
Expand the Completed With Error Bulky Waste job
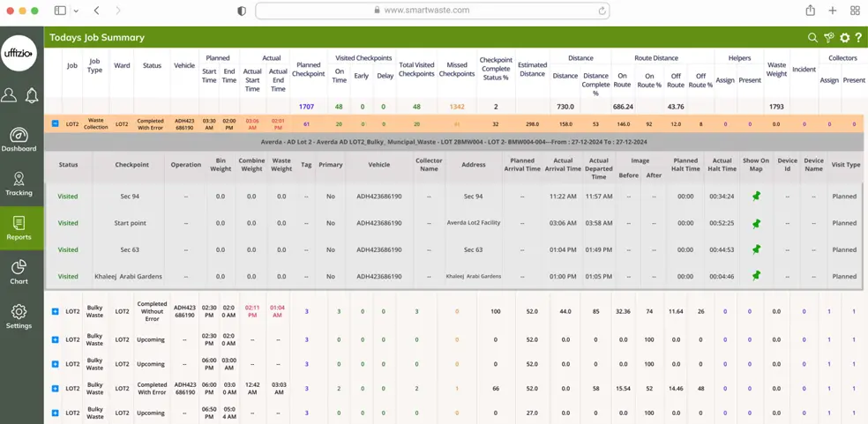[55, 389]
